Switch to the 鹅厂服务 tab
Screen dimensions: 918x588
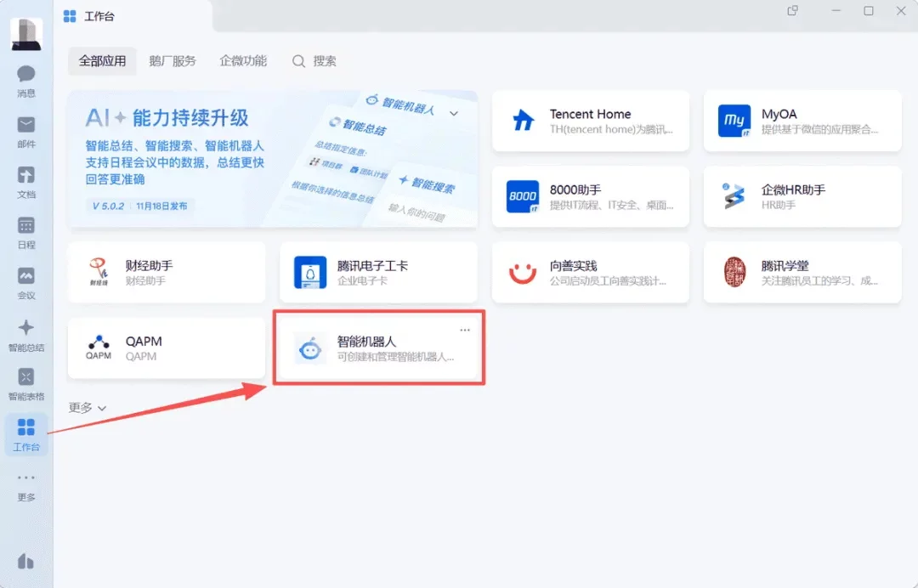172,61
